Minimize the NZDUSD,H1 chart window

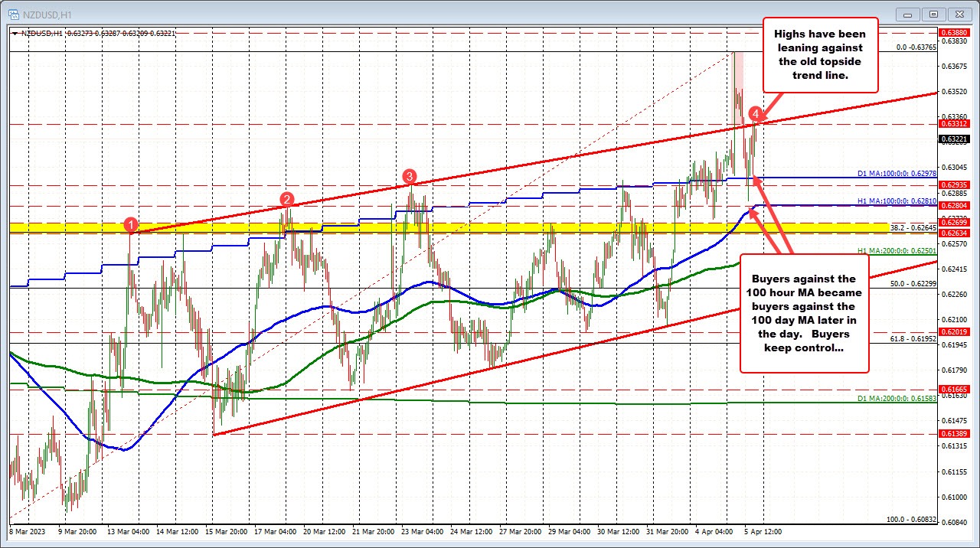pos(909,13)
